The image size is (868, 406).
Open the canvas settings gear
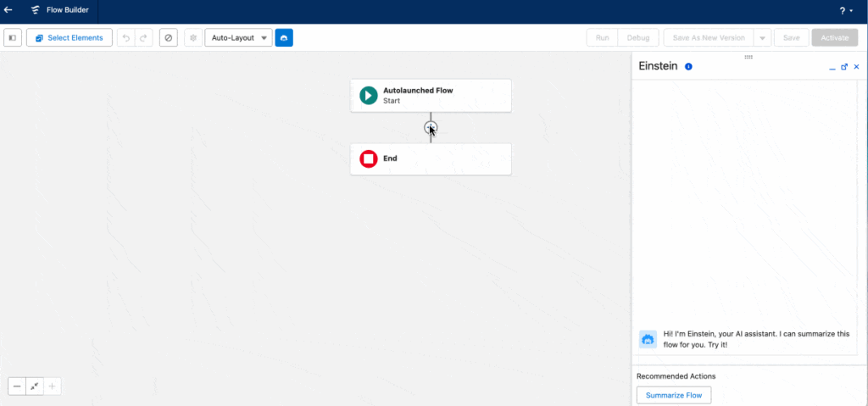(193, 38)
